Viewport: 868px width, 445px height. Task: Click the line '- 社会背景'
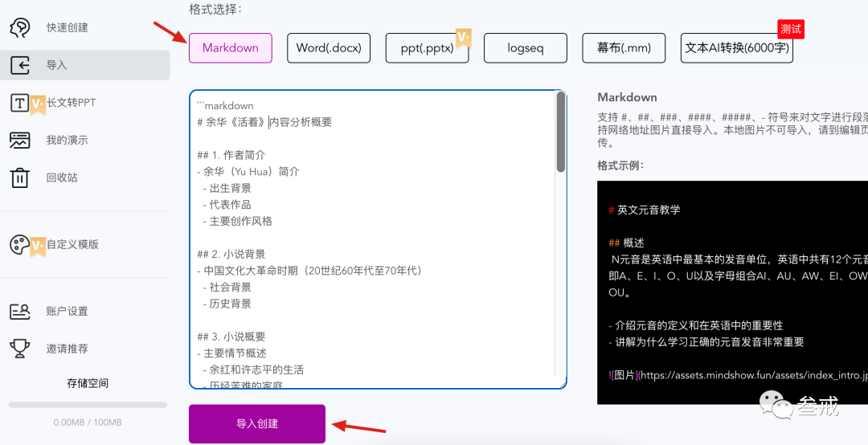pos(227,288)
